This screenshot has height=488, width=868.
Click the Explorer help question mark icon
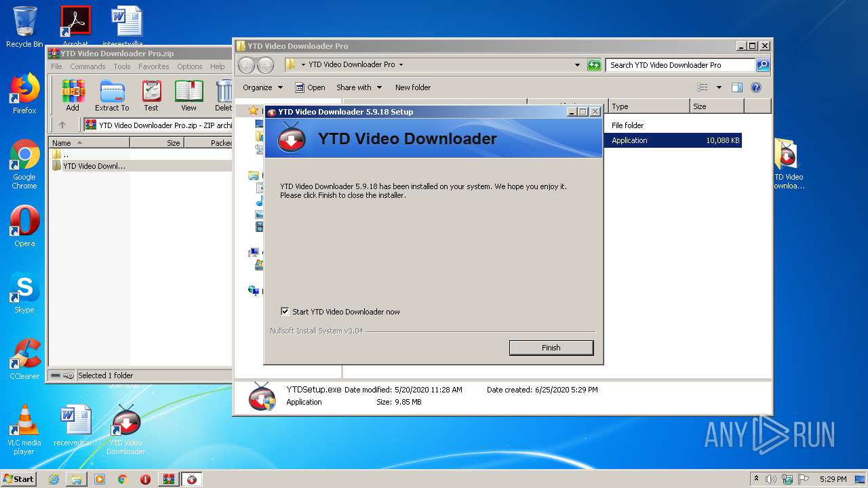[756, 87]
